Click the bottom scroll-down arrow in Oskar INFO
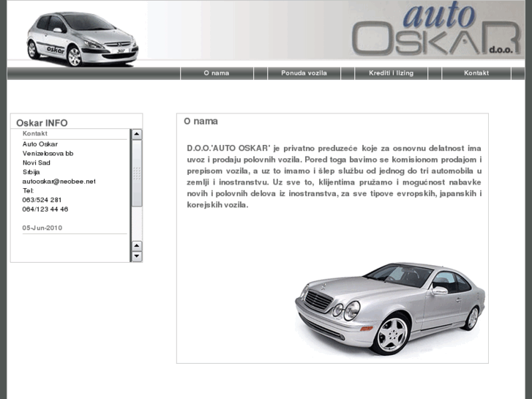Image resolution: width=532 pixels, height=399 pixels. (x=137, y=256)
